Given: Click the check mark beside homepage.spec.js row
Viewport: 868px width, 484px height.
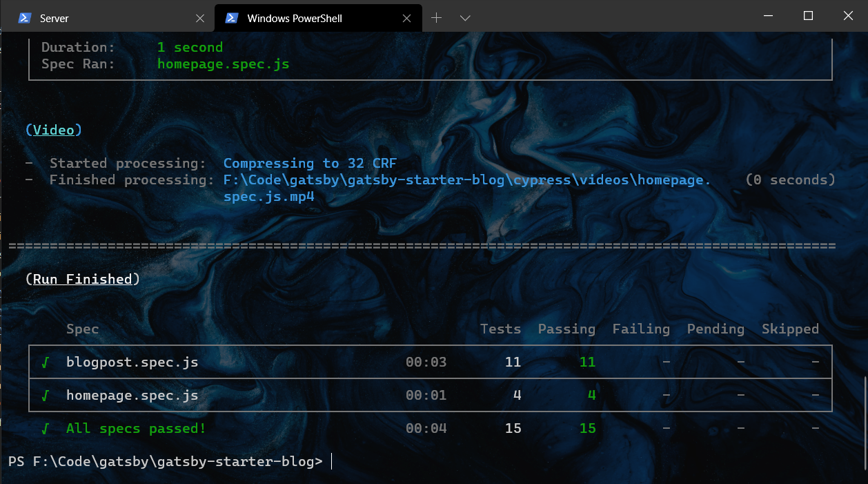Looking at the screenshot, I should pos(46,396).
